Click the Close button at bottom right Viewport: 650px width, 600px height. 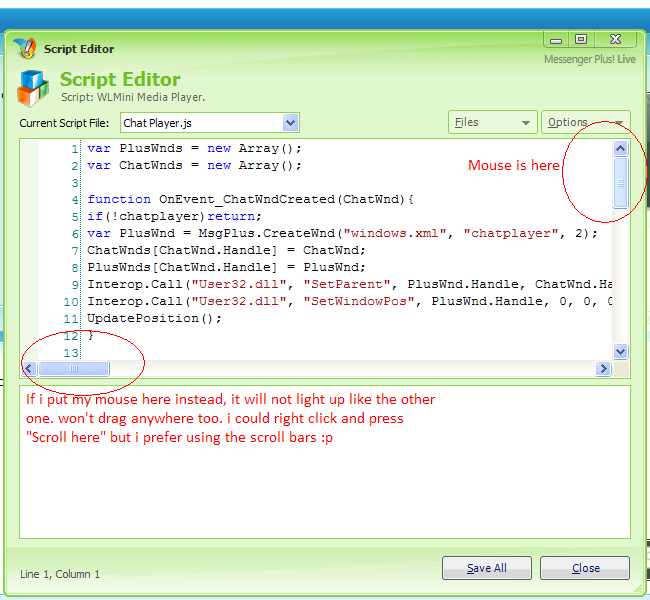[585, 568]
